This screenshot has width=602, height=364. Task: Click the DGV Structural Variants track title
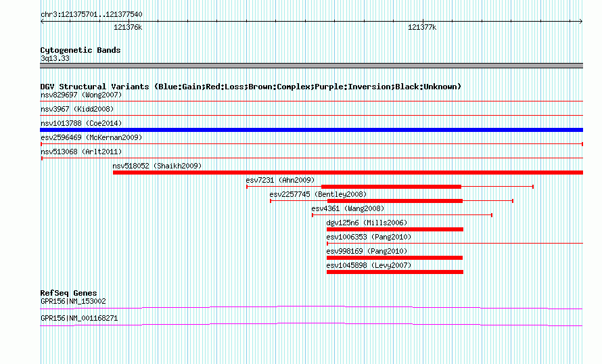[251, 87]
